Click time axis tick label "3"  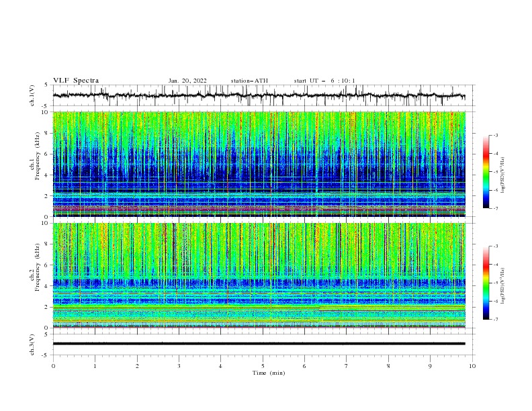pos(179,366)
